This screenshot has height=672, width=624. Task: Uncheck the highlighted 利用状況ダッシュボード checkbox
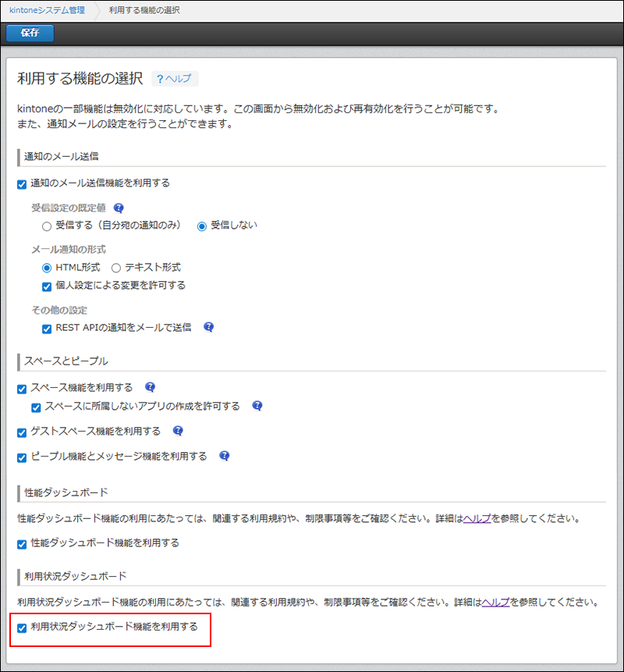coord(21,630)
